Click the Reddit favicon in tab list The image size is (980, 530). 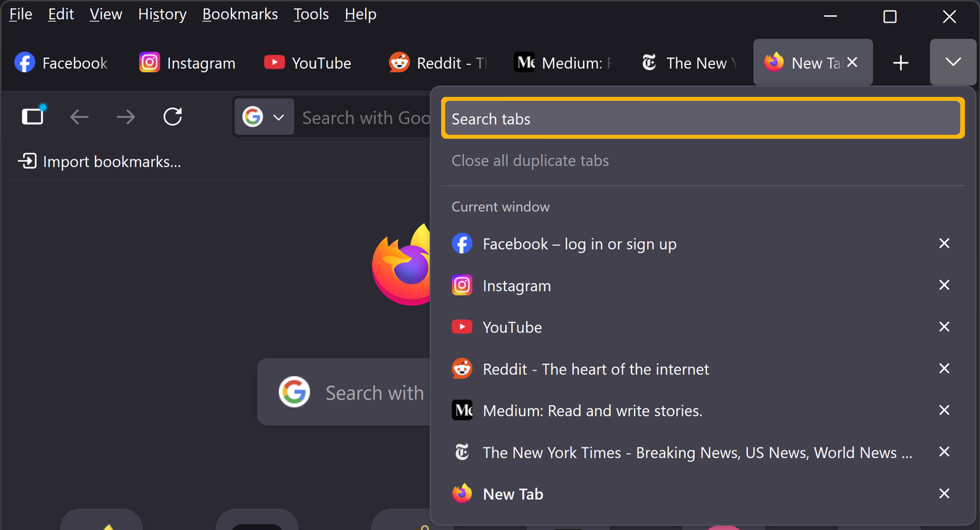(x=462, y=368)
